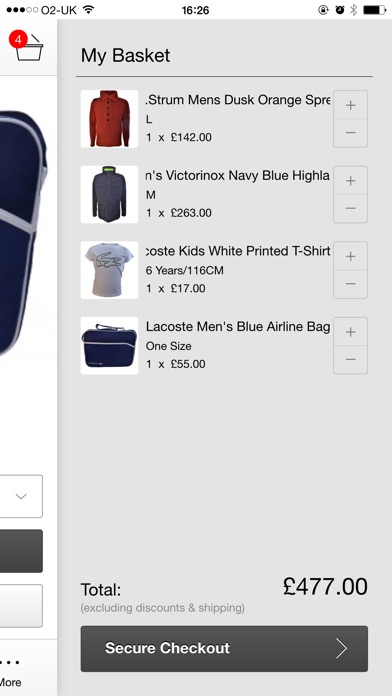392x696 pixels.
Task: Decrease quantity of Lacoste Kids T-Shirt
Action: (350, 284)
